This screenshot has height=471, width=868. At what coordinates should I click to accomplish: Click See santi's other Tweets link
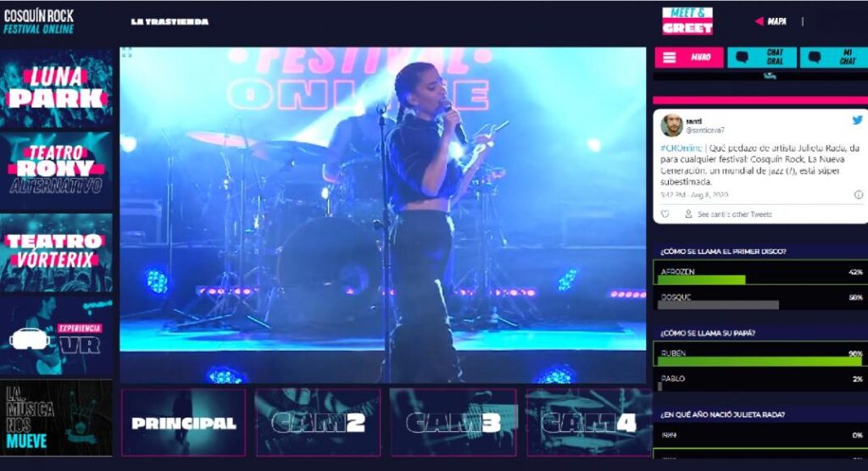tap(734, 214)
